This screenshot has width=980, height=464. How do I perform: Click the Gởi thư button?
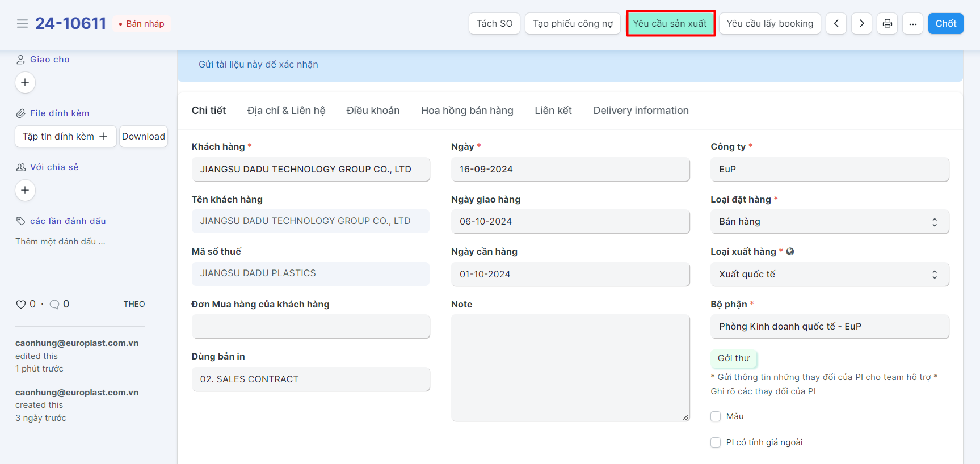pyautogui.click(x=733, y=358)
